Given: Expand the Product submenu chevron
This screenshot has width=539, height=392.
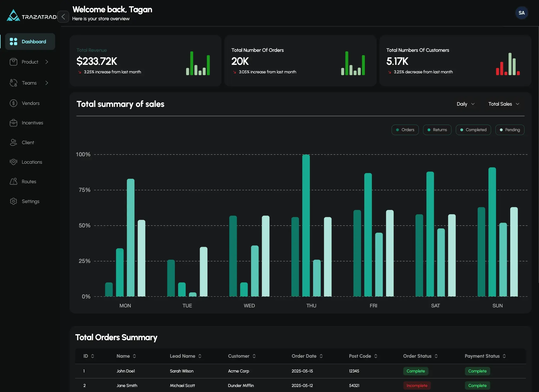Looking at the screenshot, I should click(47, 62).
